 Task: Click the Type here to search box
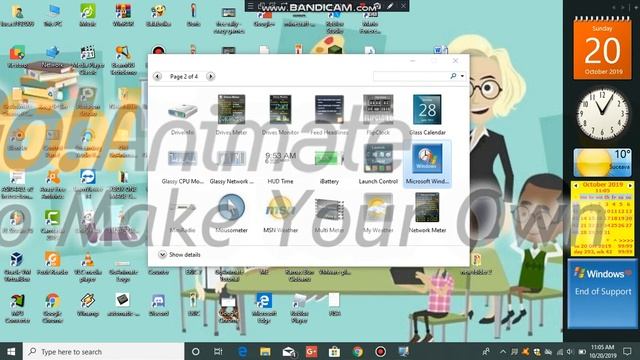pyautogui.click(x=104, y=351)
